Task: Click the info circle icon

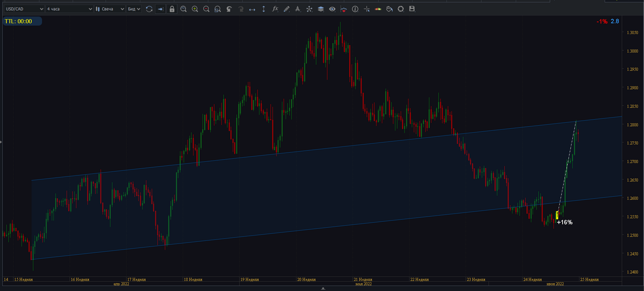Action: pos(355,9)
